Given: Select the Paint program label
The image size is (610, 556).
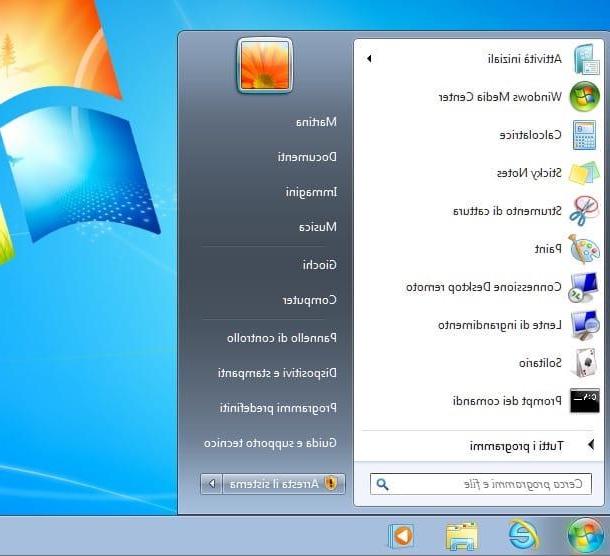Looking at the screenshot, I should 548,249.
